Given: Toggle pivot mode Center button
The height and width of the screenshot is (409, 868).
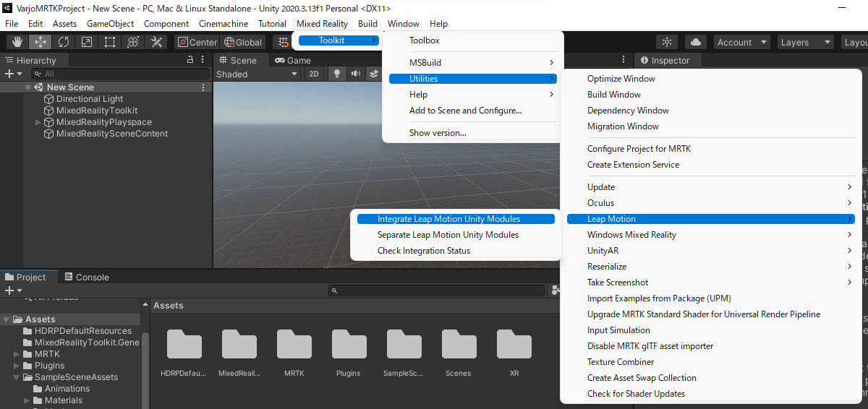Looking at the screenshot, I should (x=197, y=42).
